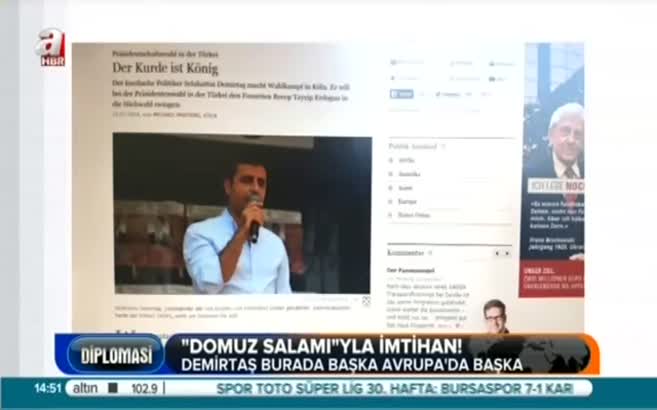Open the headline 'Der Kurde ist König'
657x410 pixels.
pyautogui.click(x=165, y=68)
